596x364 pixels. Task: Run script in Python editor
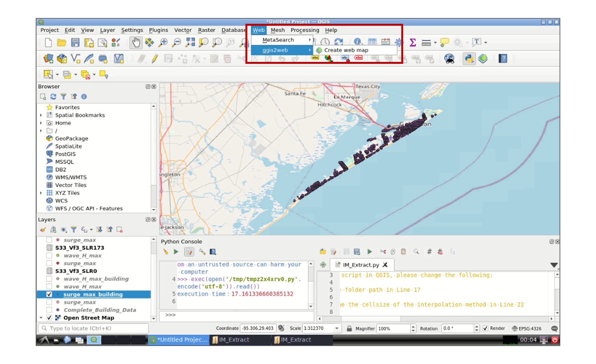[x=369, y=252]
